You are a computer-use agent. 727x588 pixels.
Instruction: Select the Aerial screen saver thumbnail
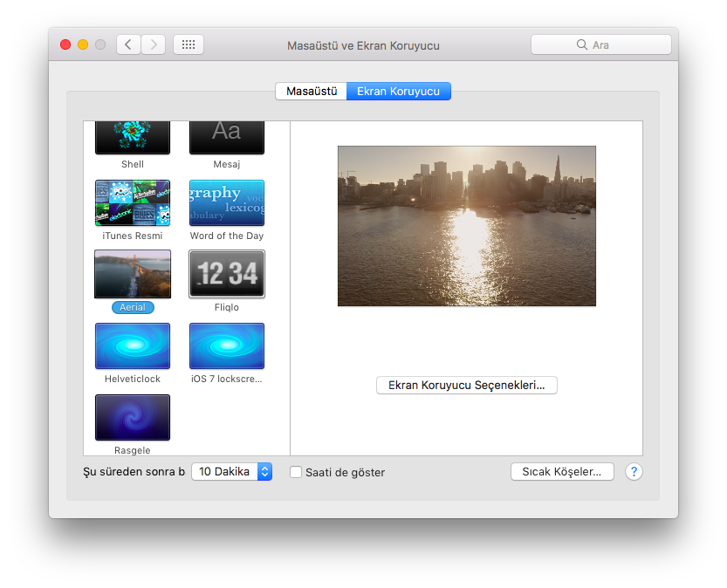pyautogui.click(x=133, y=274)
